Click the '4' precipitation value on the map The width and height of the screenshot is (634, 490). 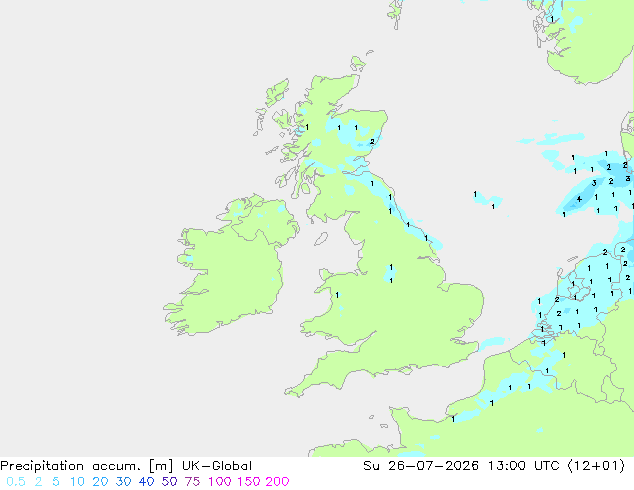[x=579, y=199]
